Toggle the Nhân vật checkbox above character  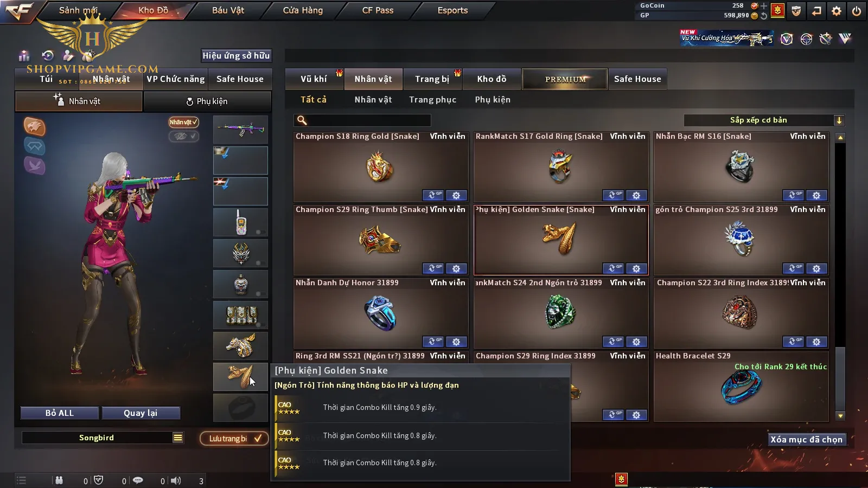pos(183,122)
